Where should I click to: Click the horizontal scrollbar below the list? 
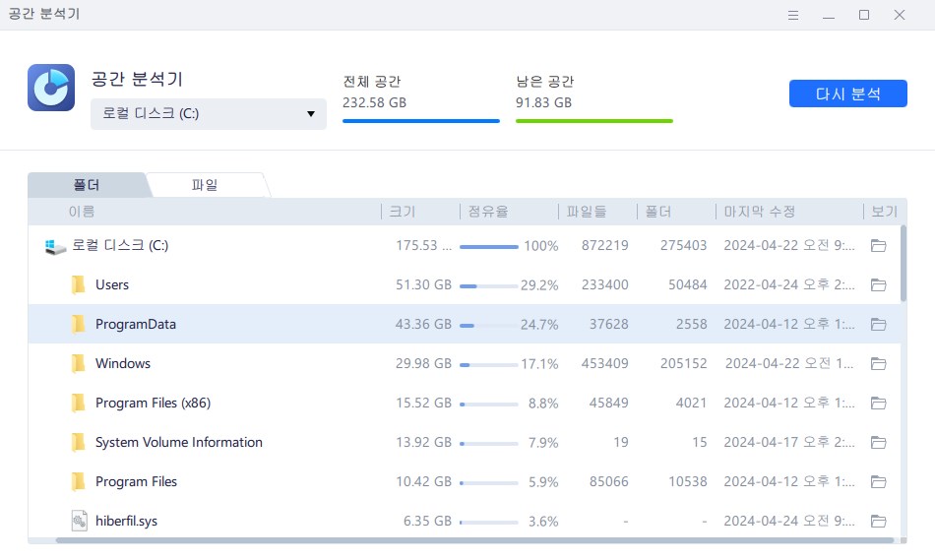[x=472, y=539]
